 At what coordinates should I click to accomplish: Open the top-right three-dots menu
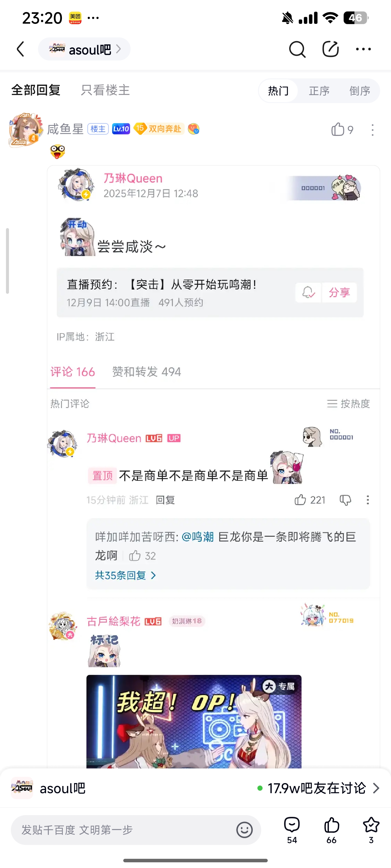click(363, 49)
